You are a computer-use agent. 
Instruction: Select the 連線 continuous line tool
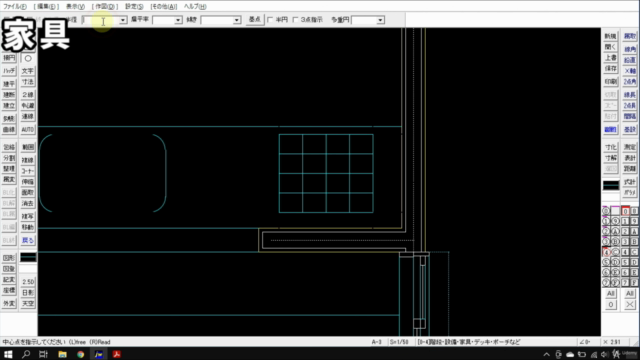pos(28,117)
